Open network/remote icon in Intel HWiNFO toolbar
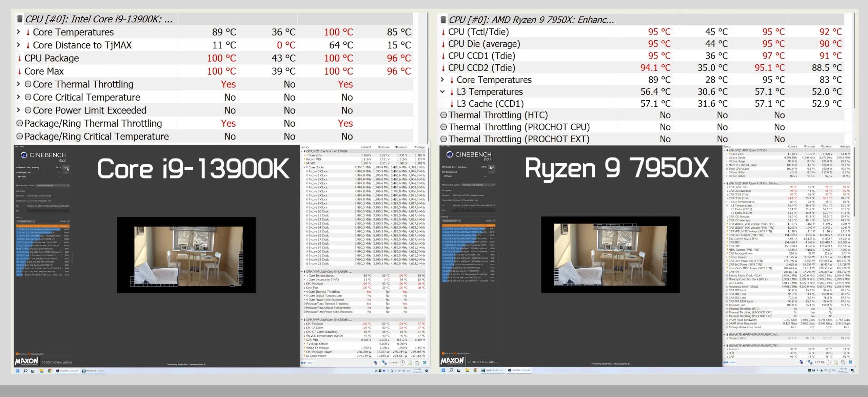This screenshot has height=397, width=868. 384,363
